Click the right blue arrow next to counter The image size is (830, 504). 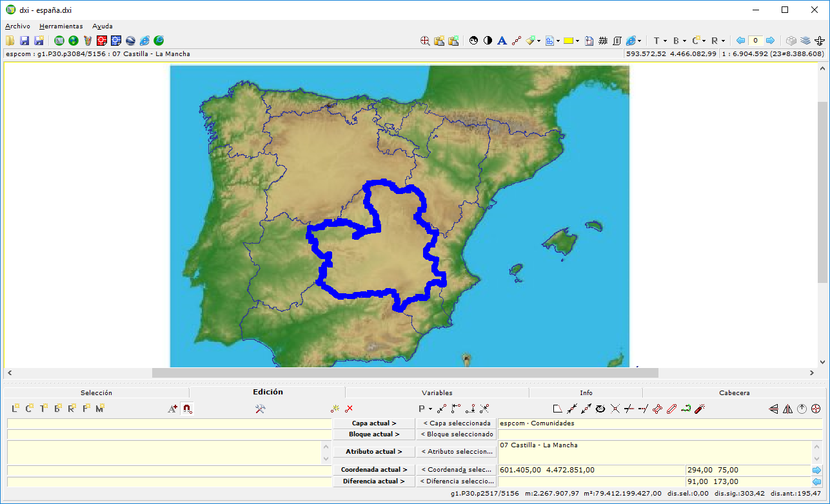point(769,41)
